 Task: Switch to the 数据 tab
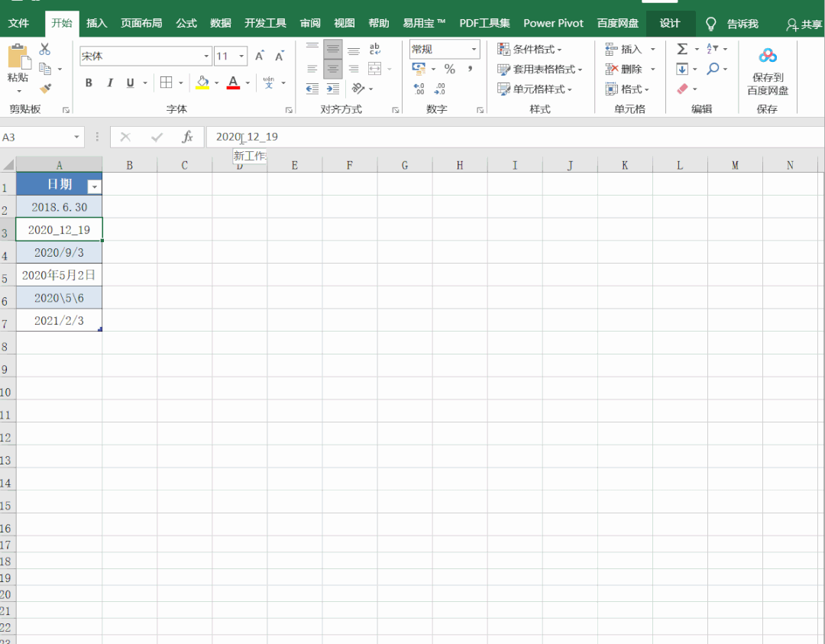point(221,23)
